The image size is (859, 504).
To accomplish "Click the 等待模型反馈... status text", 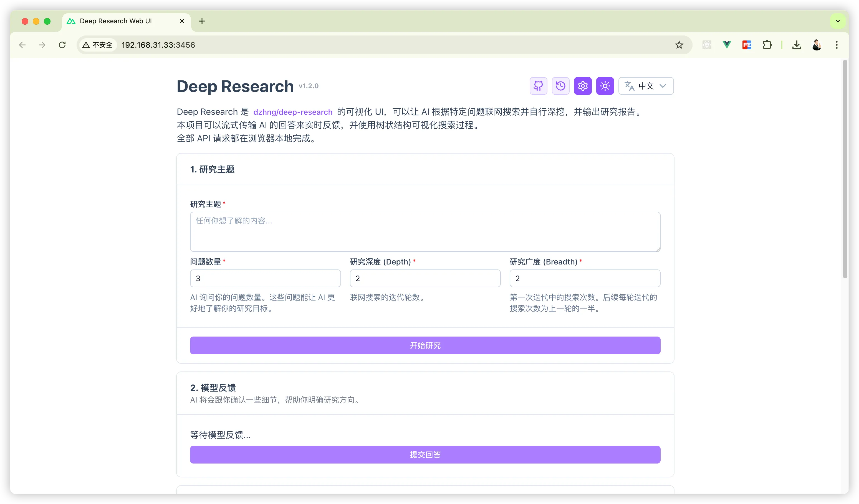I will [220, 435].
